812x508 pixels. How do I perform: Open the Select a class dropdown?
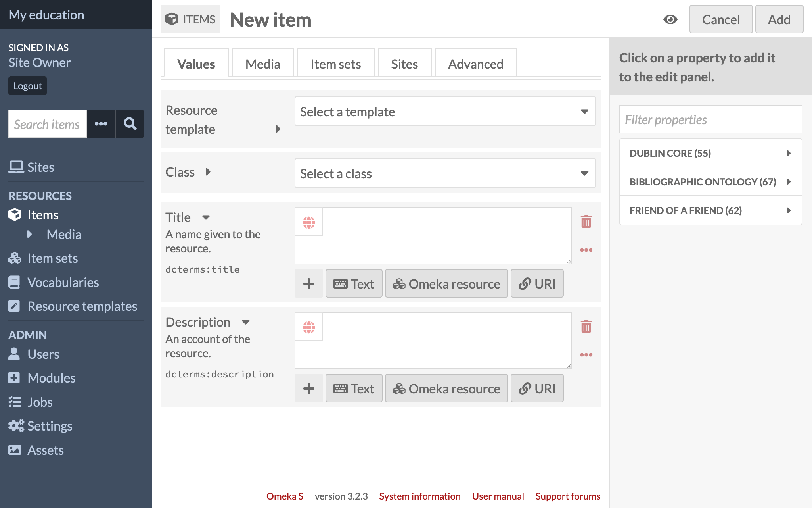tap(445, 173)
